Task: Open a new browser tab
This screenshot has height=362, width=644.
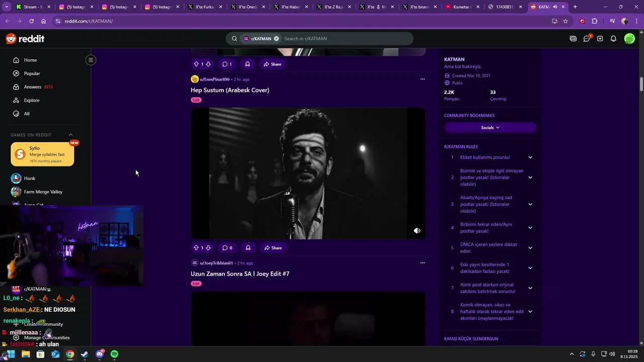Action: point(575,7)
